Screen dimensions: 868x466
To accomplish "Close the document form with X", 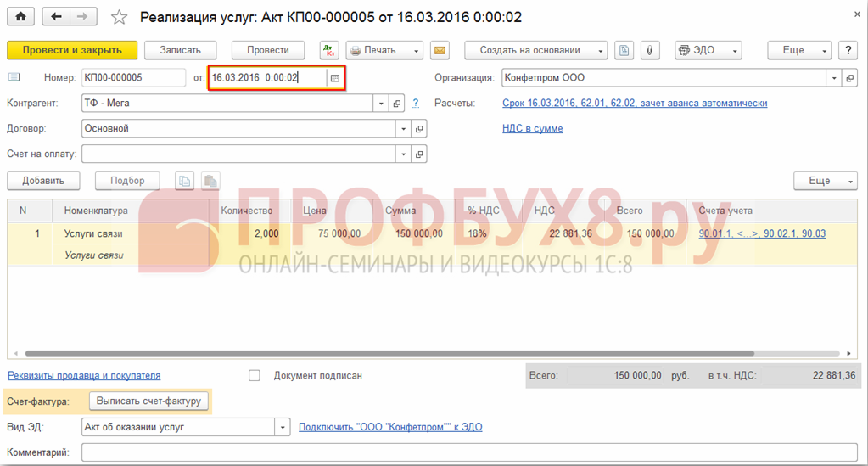I will tap(857, 15).
